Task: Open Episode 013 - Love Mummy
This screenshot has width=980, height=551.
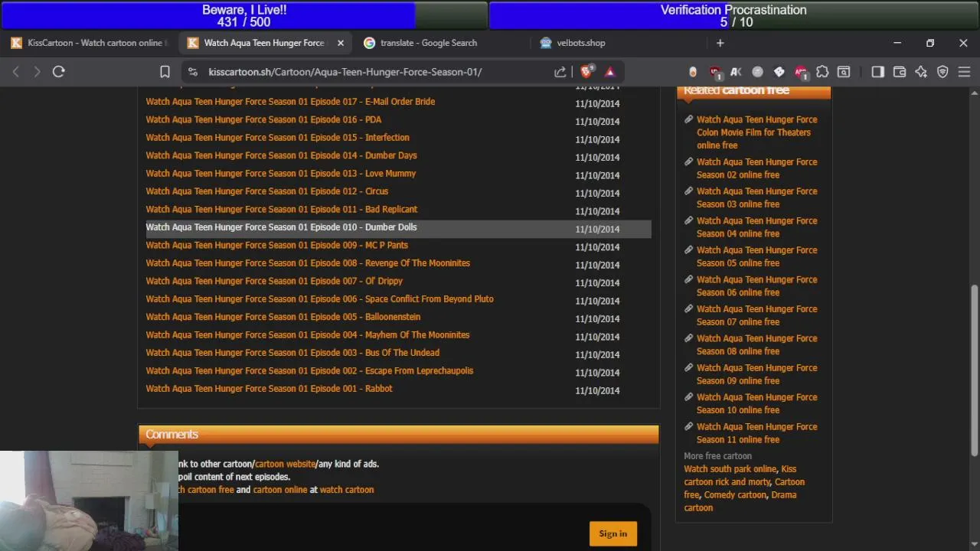Action: click(281, 174)
